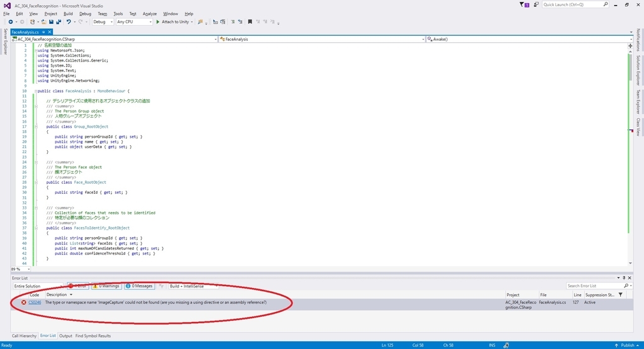Click the Navigate Forward toolbar icon
The image size is (644, 349).
[x=22, y=22]
